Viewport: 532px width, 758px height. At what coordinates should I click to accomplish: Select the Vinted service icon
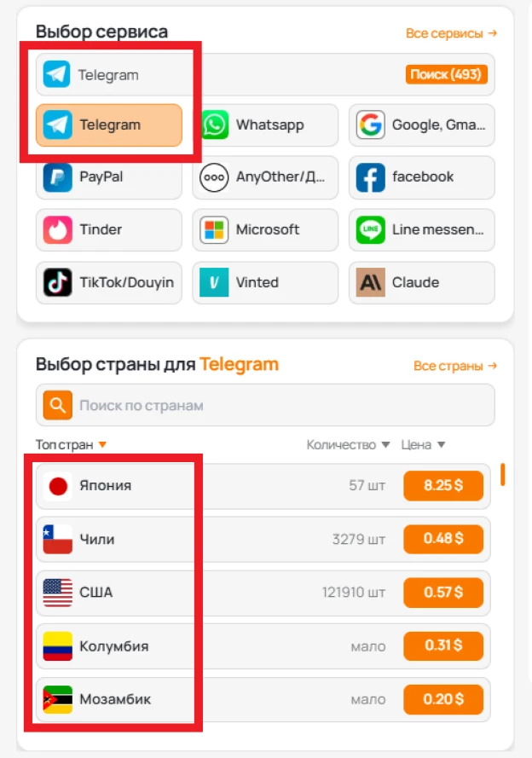(215, 282)
